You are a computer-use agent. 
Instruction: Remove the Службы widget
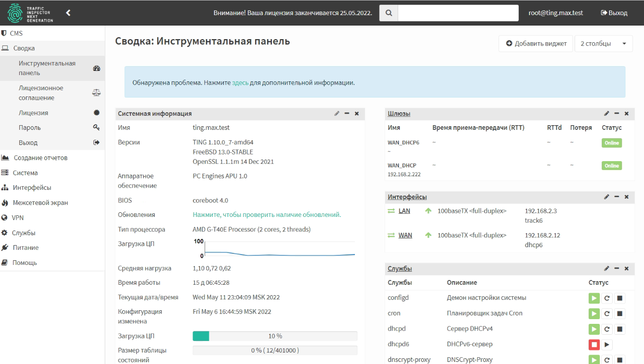point(626,269)
